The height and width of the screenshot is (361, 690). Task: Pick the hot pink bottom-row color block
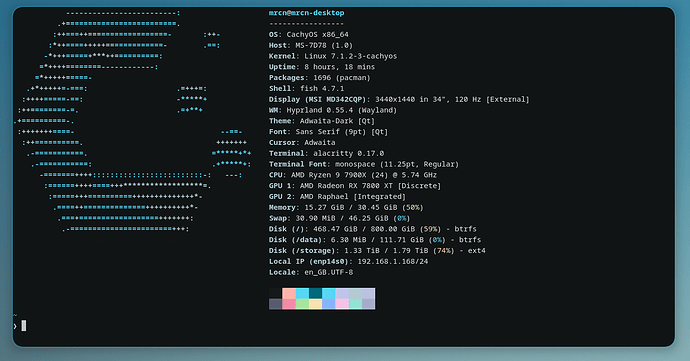pos(289,304)
